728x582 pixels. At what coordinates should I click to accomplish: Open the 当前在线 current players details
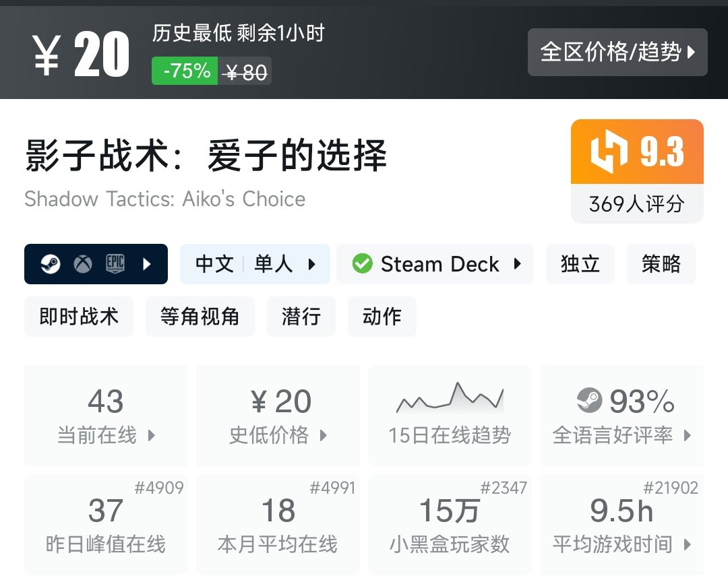pos(106,415)
